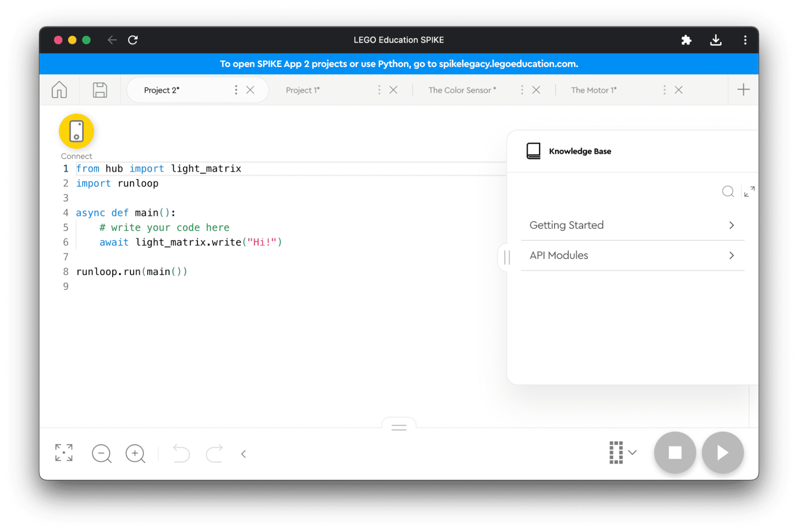798x532 pixels.
Task: Click the fullscreen expand icon
Action: point(64,453)
